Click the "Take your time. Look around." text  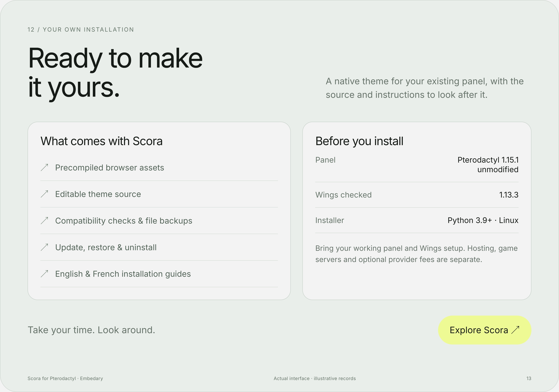pos(91,330)
